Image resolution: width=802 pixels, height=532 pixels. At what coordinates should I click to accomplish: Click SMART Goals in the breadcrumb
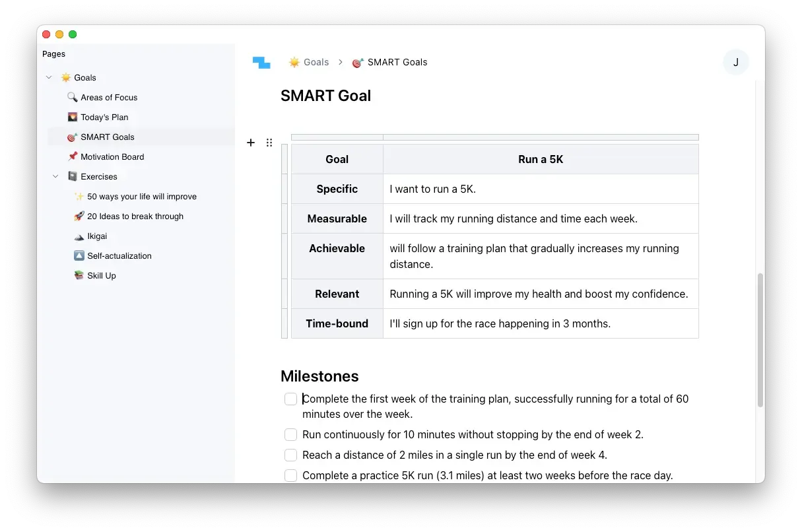[x=397, y=63]
